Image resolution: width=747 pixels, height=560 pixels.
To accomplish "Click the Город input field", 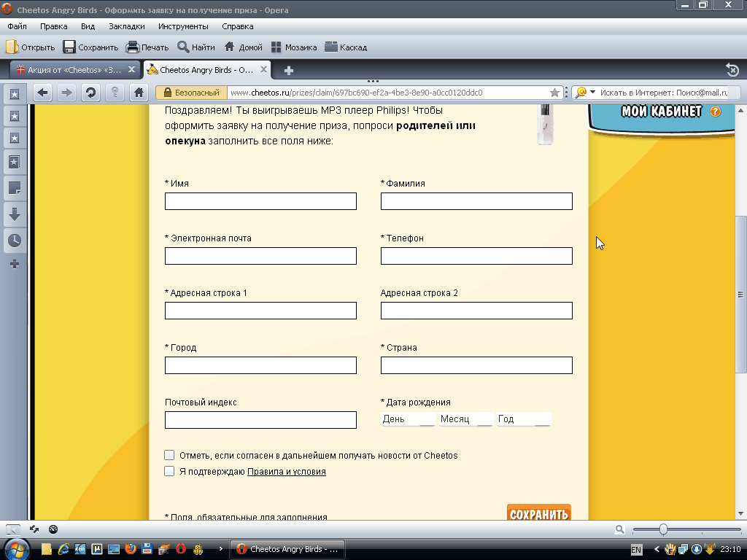I will 260,365.
